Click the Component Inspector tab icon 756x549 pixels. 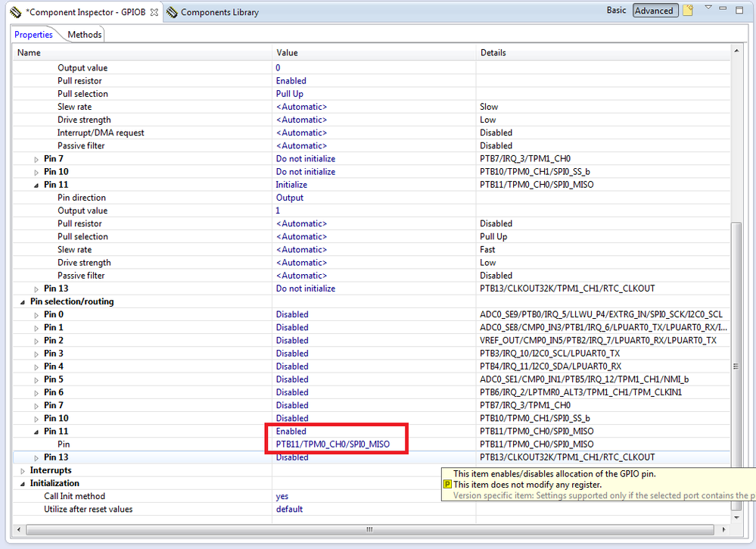click(x=15, y=12)
